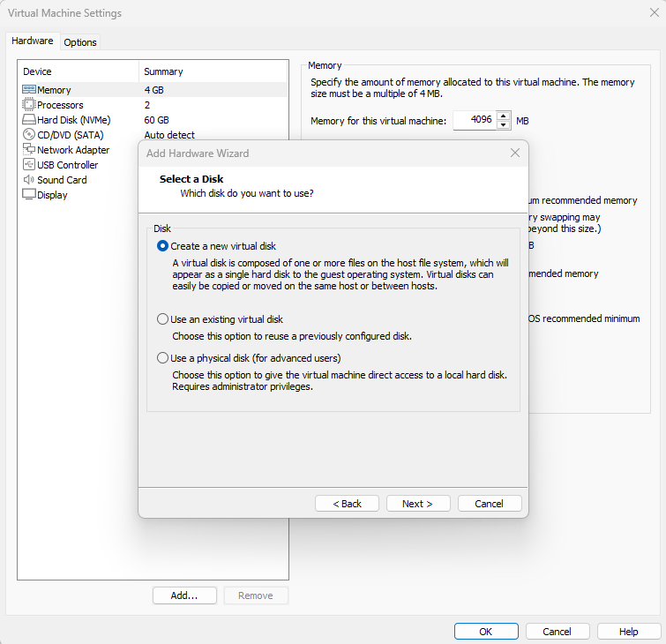This screenshot has height=644, width=666.
Task: Click the Hard Disk (NVMe) drive icon
Action: click(29, 120)
